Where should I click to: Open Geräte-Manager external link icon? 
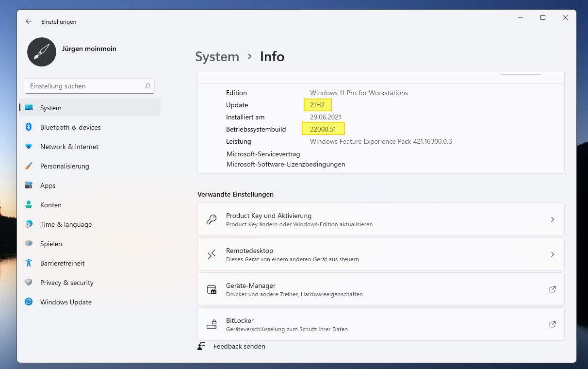point(552,289)
